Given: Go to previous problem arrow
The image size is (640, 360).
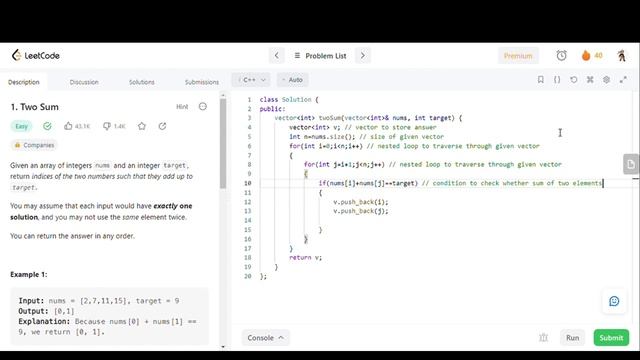Looking at the screenshot, I should [276, 56].
